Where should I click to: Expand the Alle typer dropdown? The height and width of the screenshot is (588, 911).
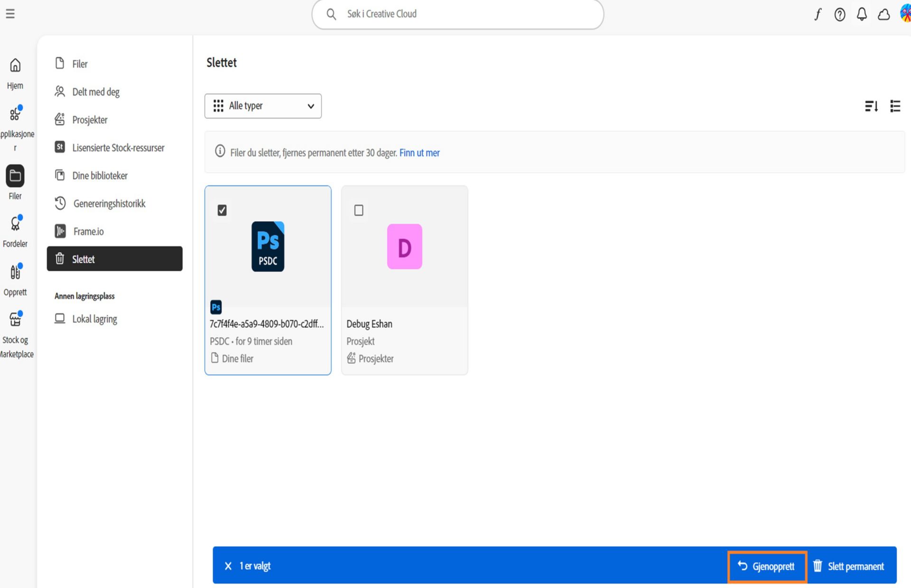click(263, 106)
